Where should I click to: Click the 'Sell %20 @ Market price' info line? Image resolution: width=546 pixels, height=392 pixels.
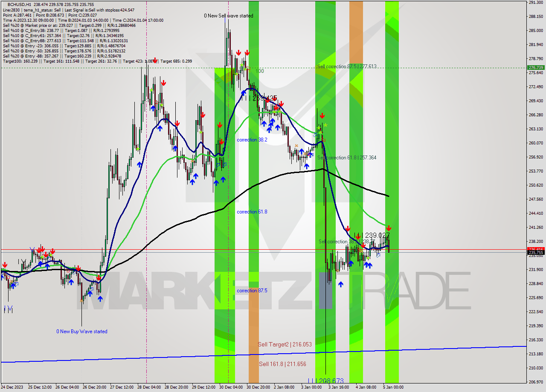point(69,25)
